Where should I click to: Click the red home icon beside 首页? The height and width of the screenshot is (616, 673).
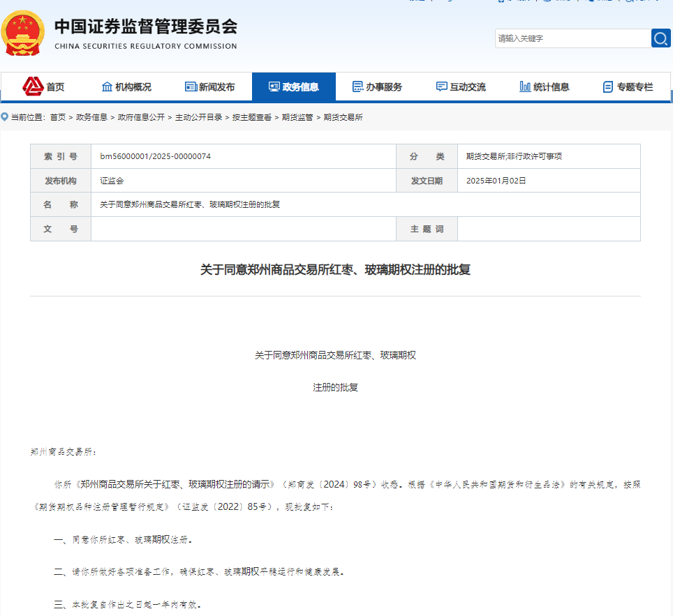tap(33, 87)
